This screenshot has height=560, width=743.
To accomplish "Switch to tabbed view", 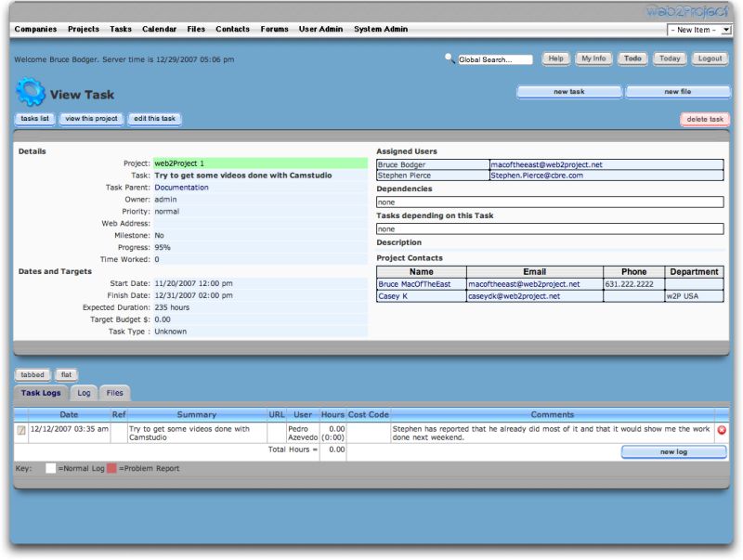I will [x=33, y=375].
